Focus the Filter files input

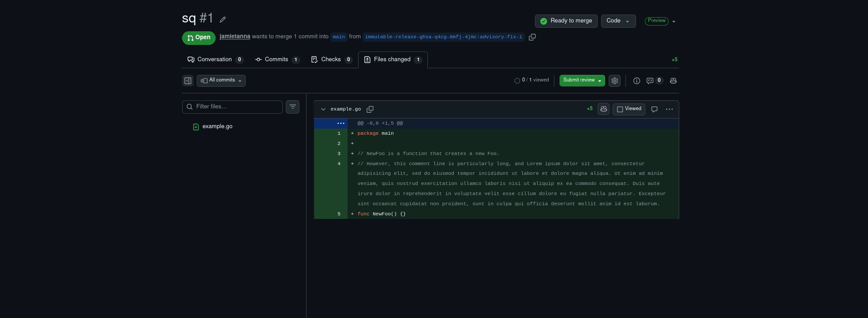[x=232, y=107]
